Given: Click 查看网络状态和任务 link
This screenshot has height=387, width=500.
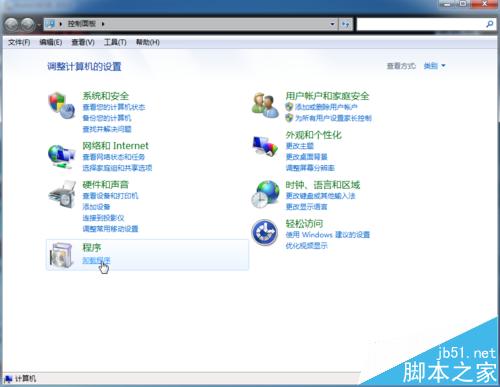Looking at the screenshot, I should [x=114, y=157].
